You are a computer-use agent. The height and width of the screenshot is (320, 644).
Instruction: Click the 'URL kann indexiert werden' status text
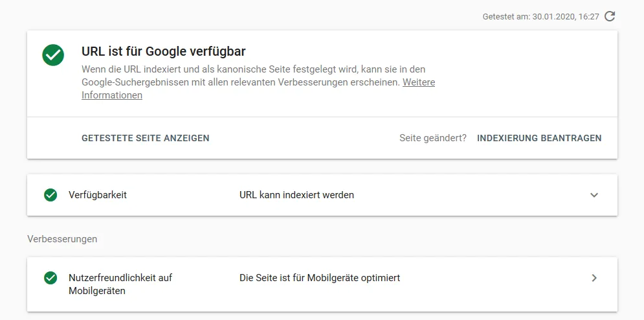tap(296, 195)
